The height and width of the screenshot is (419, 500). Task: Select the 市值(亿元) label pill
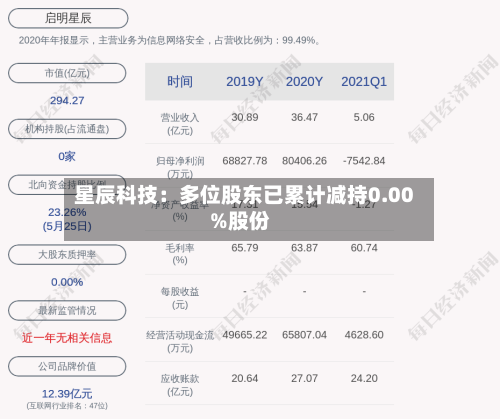coord(67,73)
